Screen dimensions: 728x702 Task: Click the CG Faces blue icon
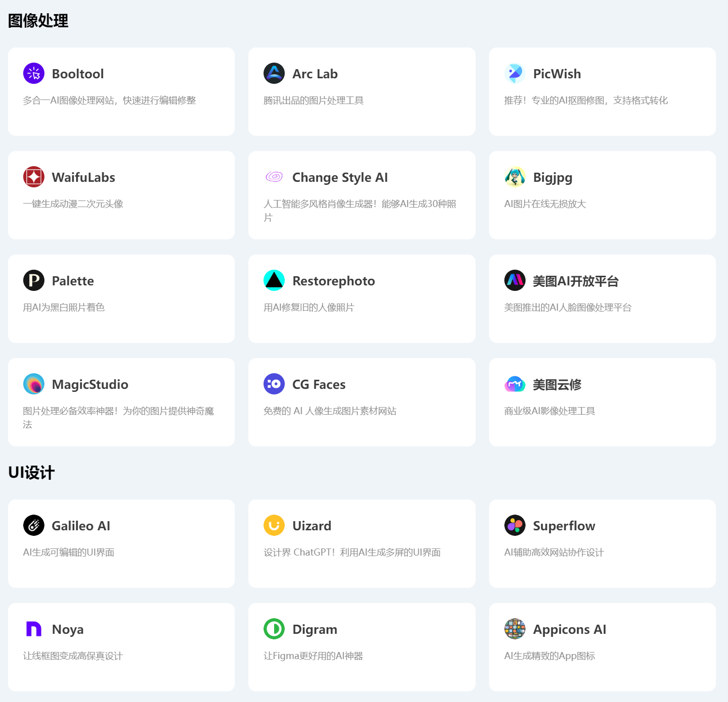coord(274,384)
